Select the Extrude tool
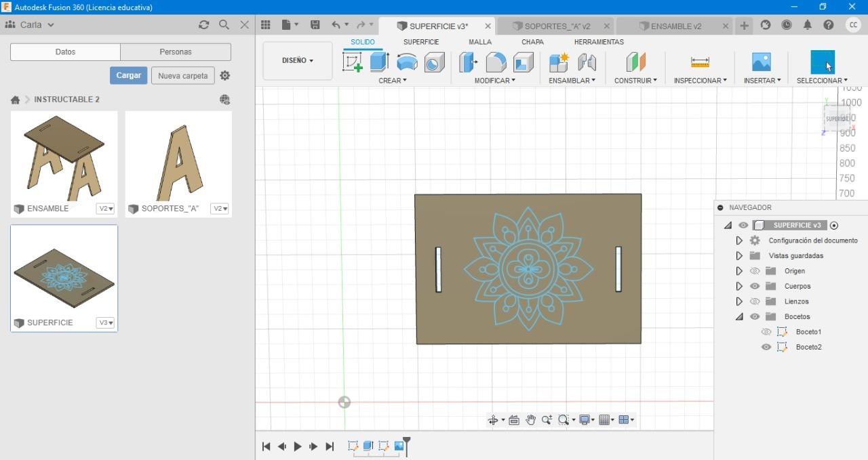This screenshot has height=460, width=868. [379, 62]
